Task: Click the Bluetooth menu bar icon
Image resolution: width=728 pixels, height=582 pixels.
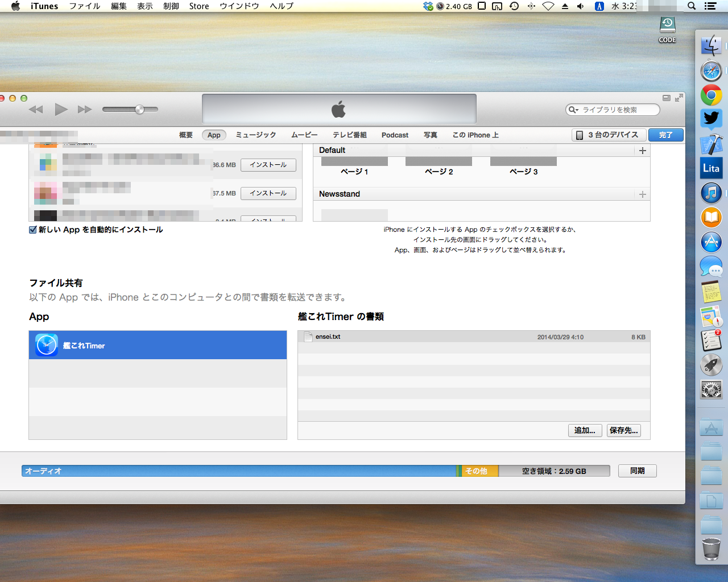Action: click(531, 6)
